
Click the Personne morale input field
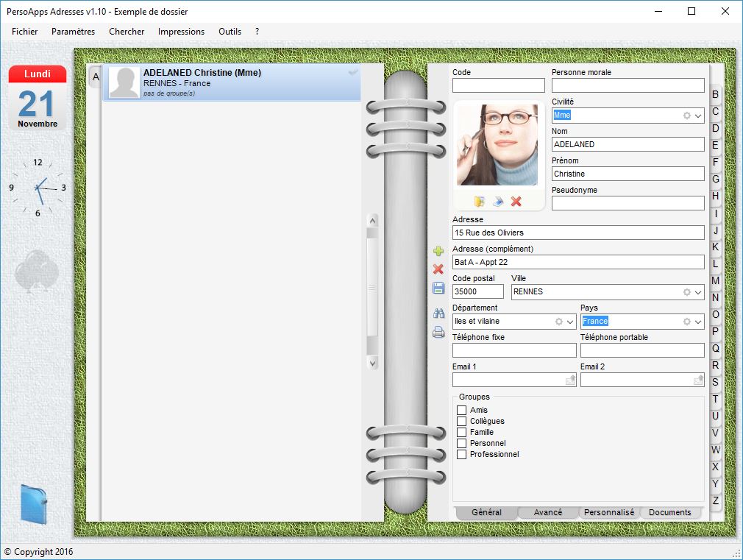pyautogui.click(x=628, y=85)
